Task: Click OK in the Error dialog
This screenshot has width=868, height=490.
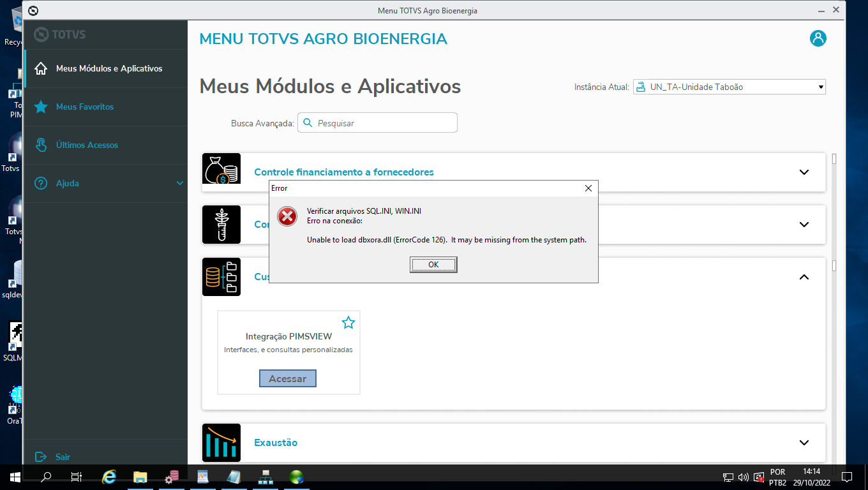Action: (x=433, y=265)
